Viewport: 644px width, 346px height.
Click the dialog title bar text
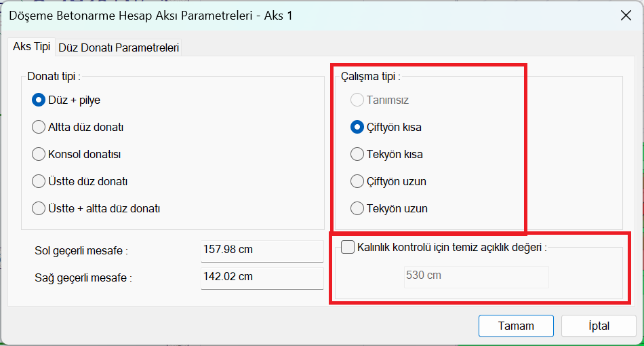point(150,15)
